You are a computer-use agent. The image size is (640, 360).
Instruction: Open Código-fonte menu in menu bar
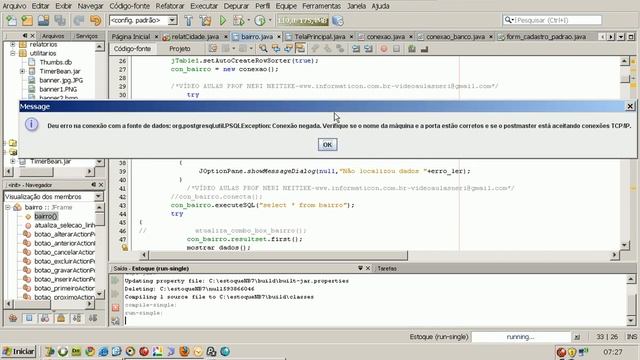(129, 6)
